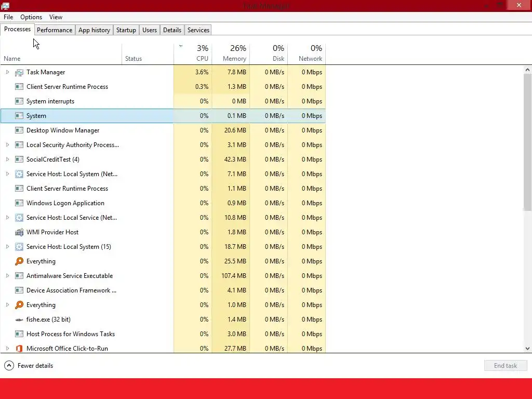Expand Service Host: Local Service (Net...) group
Viewport: 532px width, 399px height.
(x=7, y=218)
